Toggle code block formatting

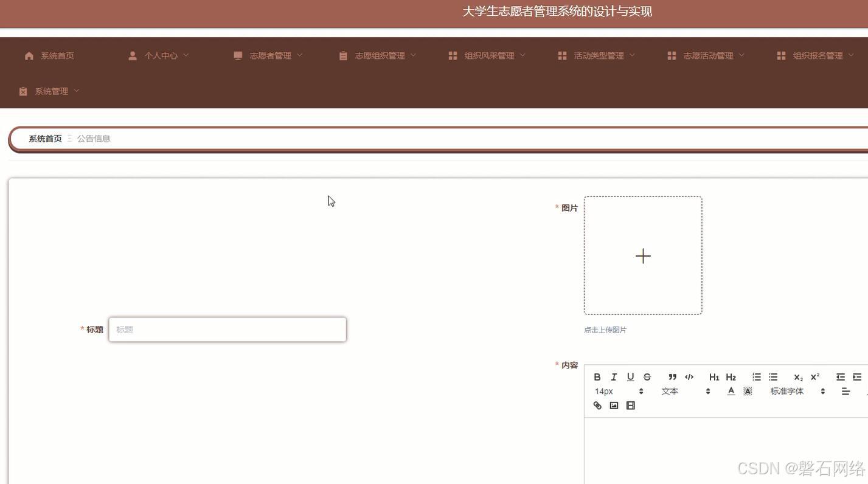[x=689, y=377]
